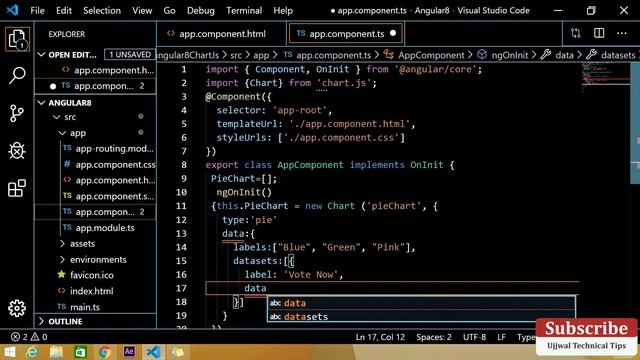Open the Edit menu
The height and width of the screenshot is (360, 640).
tap(64, 11)
